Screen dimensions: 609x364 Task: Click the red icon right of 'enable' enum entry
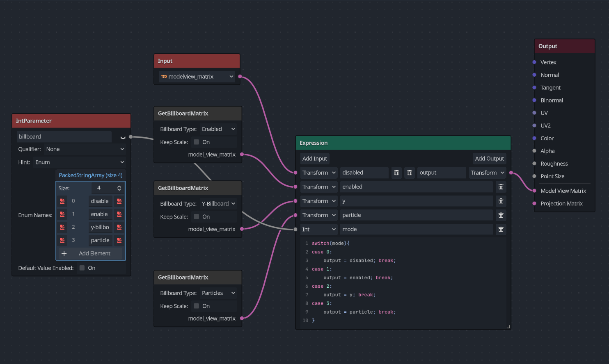point(119,214)
